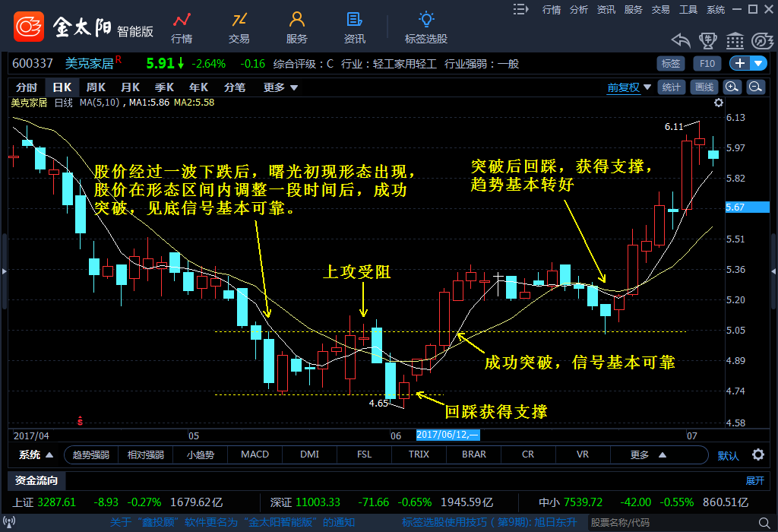
Task: Open the 行情 market quotes icon
Action: [x=182, y=27]
